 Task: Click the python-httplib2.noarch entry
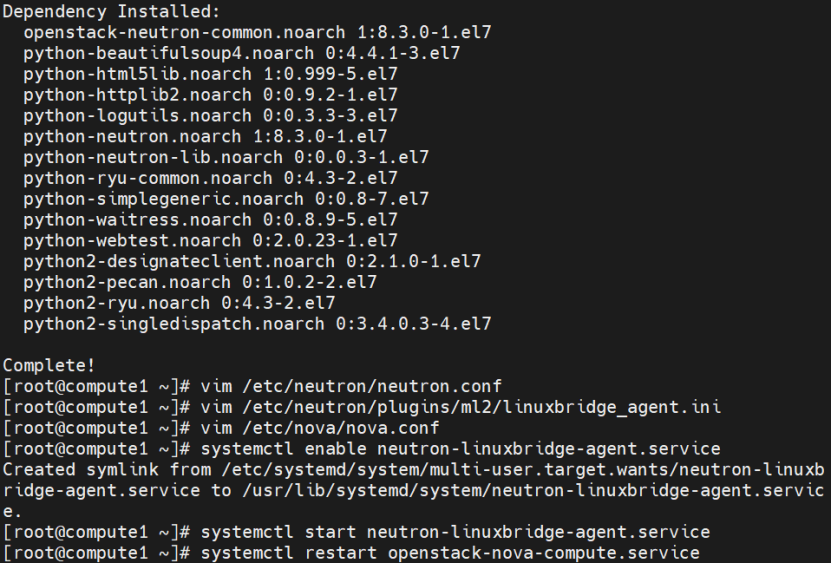click(210, 95)
